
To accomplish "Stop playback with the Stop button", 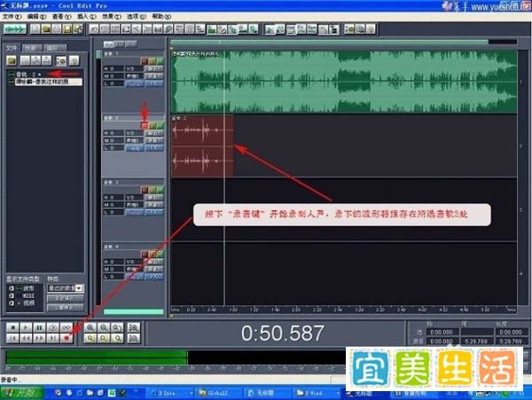I will (12, 328).
